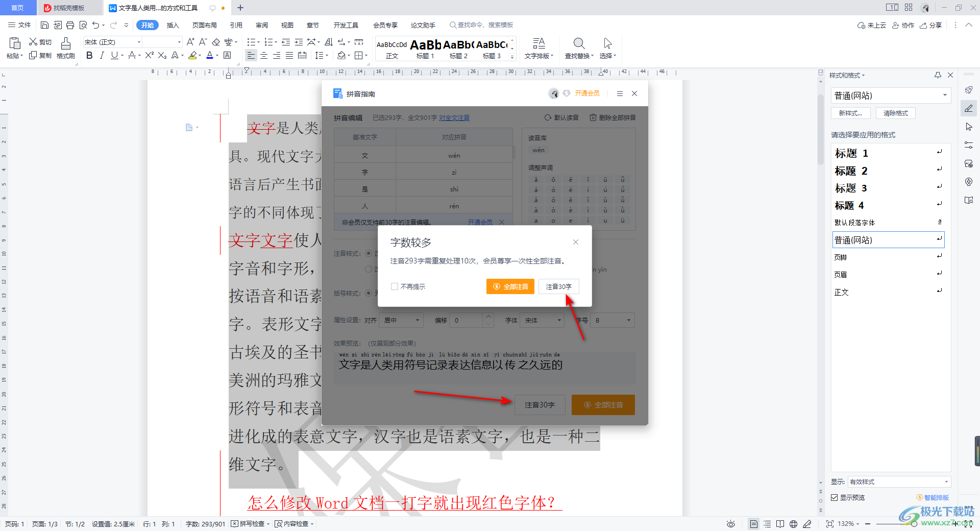Click the zoom slider handle
This screenshot has height=531, width=980.
tap(914, 524)
